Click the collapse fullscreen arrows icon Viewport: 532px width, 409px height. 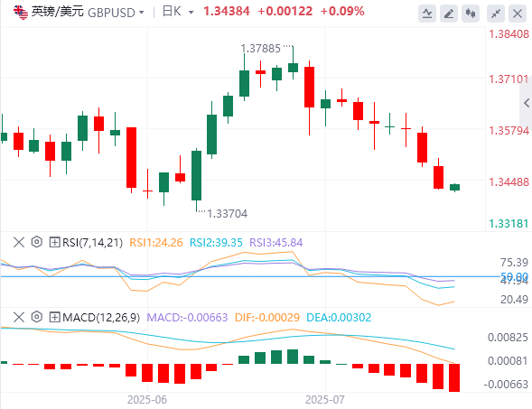496,14
